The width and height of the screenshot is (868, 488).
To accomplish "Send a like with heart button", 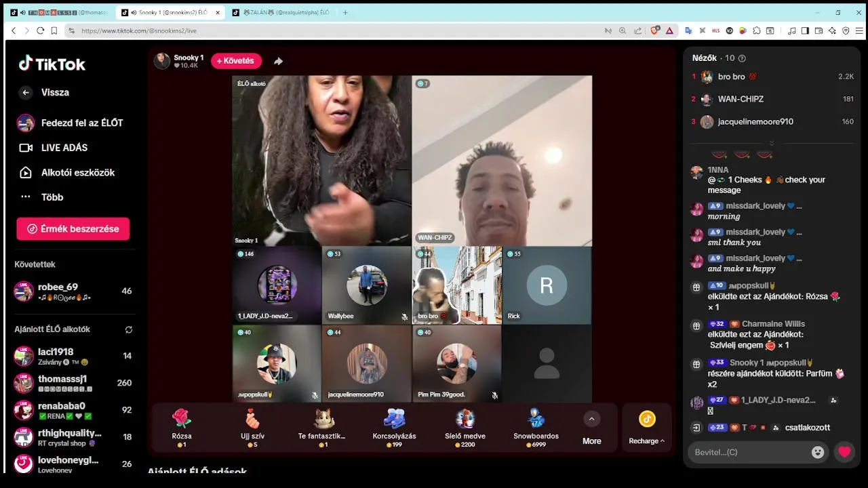I will tap(844, 452).
